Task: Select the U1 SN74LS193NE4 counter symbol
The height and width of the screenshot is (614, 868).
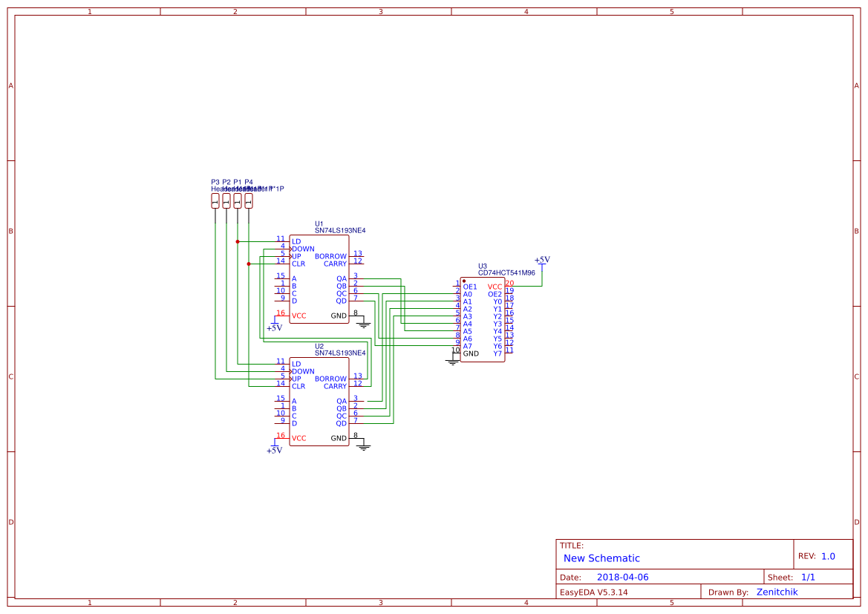Action: pyautogui.click(x=319, y=278)
